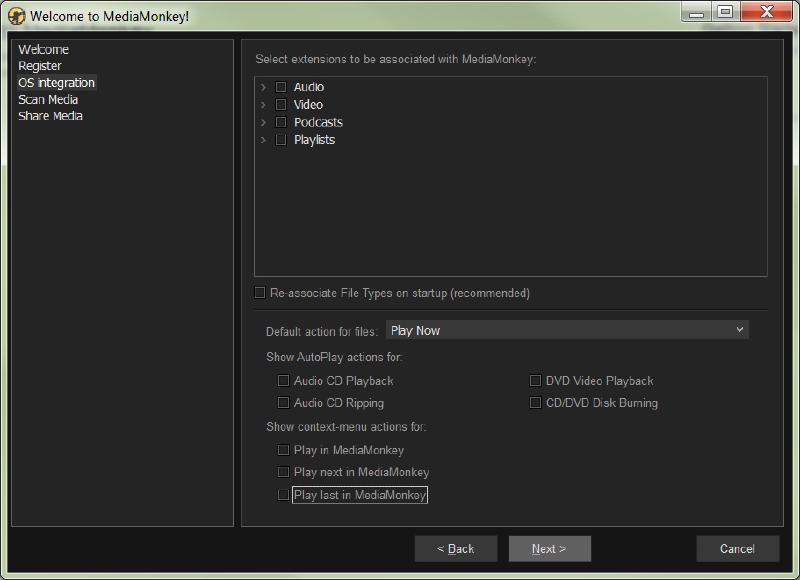Expand the Playlists extensions tree node

[263, 140]
